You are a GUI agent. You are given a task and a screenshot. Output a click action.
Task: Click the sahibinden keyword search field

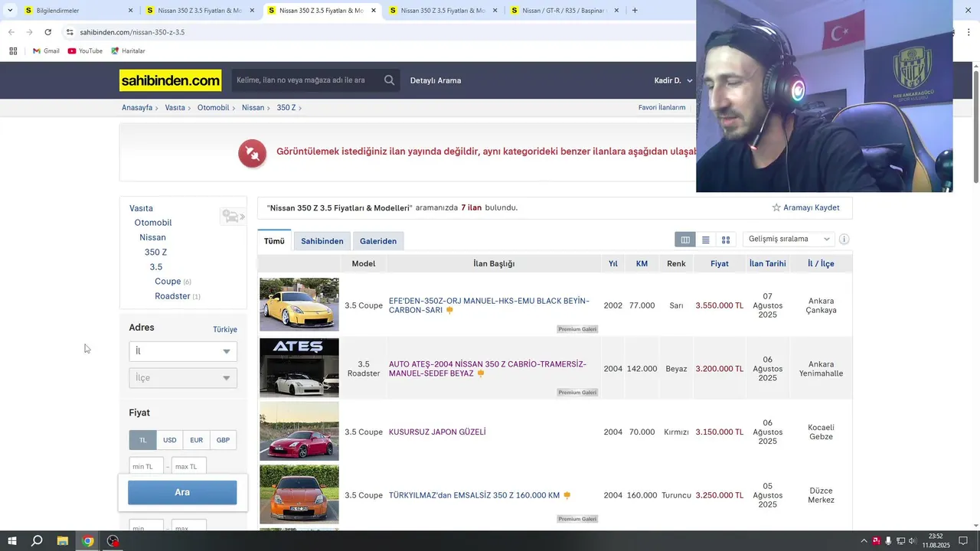(x=306, y=80)
